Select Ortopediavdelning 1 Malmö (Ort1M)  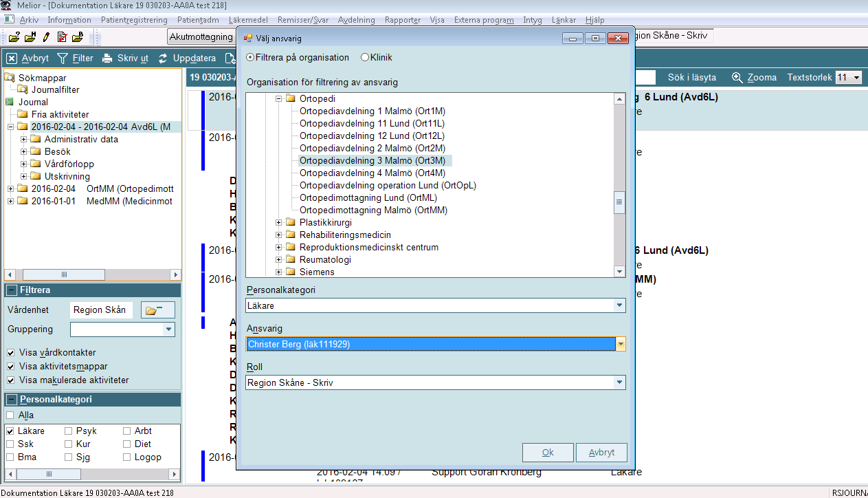372,111
